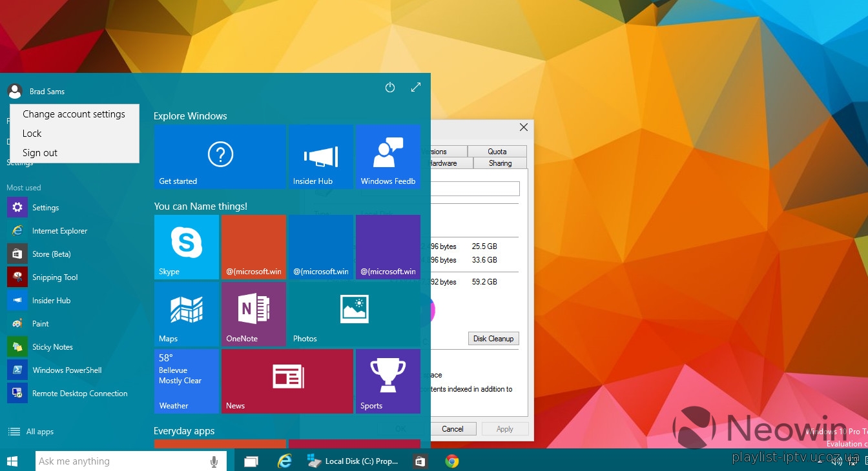Open All apps list
Viewport: 868px width, 471px height.
point(30,432)
